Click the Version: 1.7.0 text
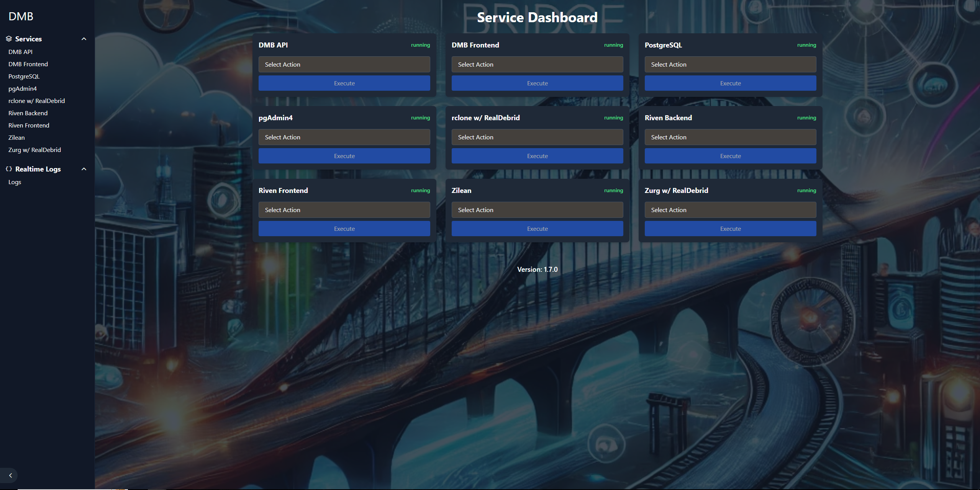 (x=537, y=269)
